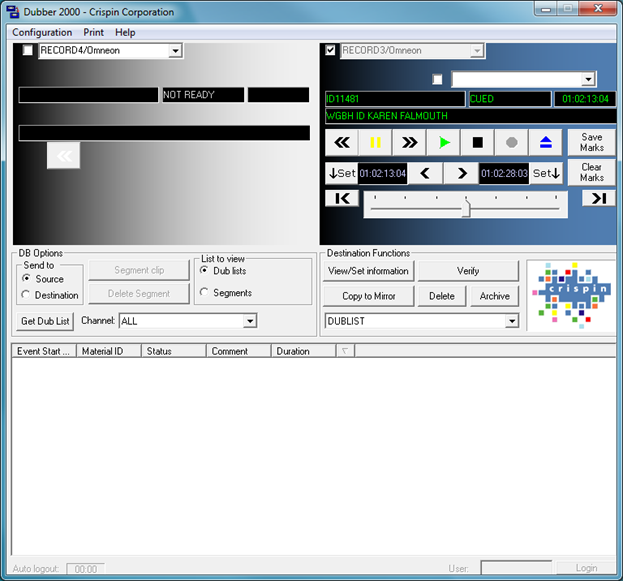This screenshot has height=581, width=623.
Task: Click the Crispin logo image
Action: tap(572, 296)
